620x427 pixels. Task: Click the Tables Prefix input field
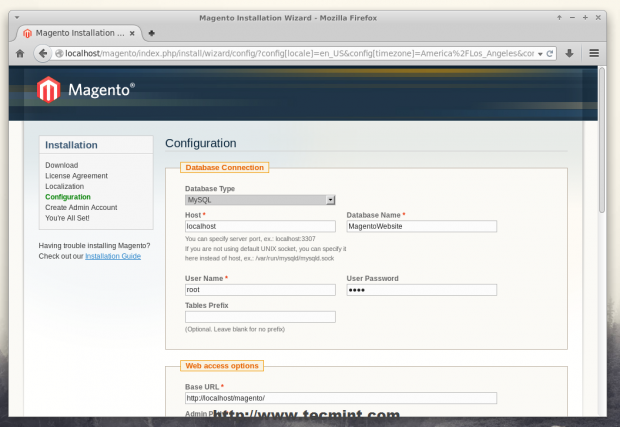coord(260,317)
